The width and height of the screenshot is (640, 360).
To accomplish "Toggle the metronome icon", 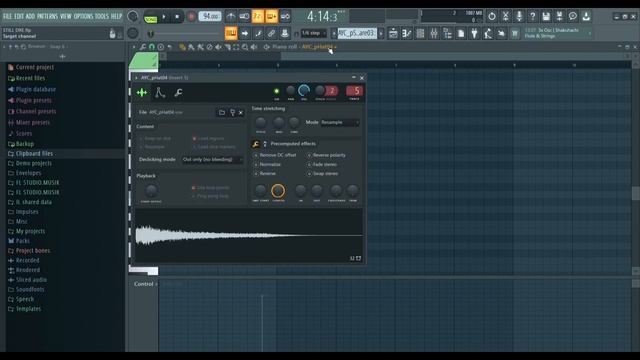I will 231,16.
